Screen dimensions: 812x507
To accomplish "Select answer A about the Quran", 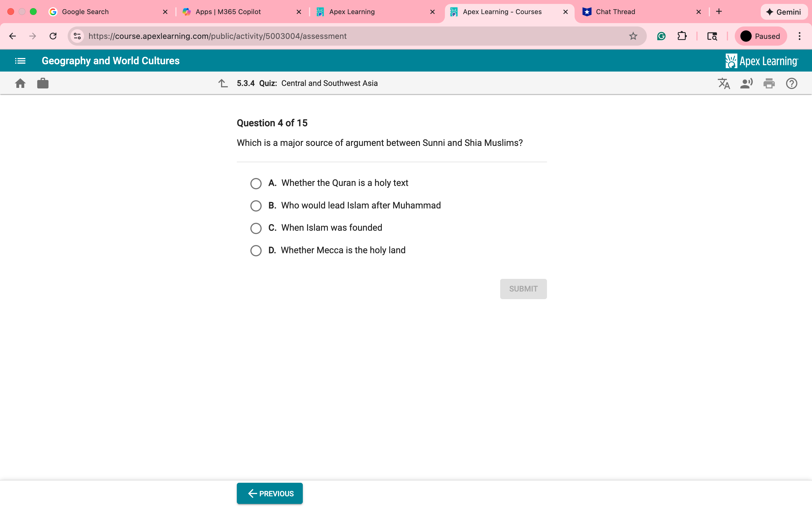I will pos(256,183).
